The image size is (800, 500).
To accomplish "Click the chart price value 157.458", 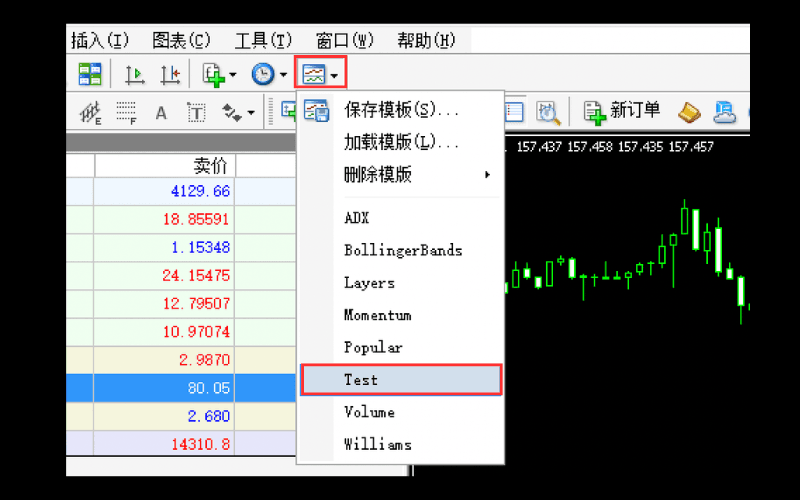I will [x=590, y=147].
